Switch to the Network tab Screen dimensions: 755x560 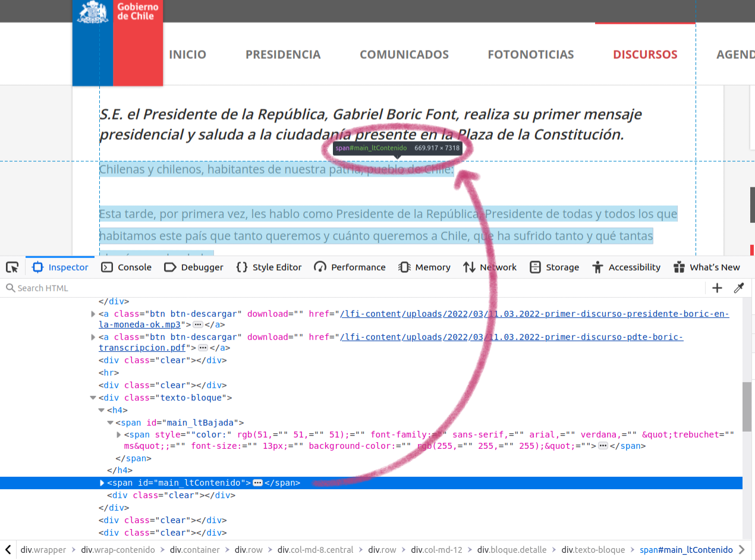(490, 267)
